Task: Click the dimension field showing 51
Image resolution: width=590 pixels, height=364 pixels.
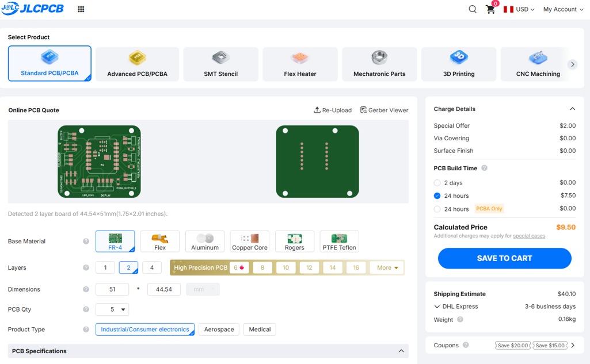Action: pos(112,289)
